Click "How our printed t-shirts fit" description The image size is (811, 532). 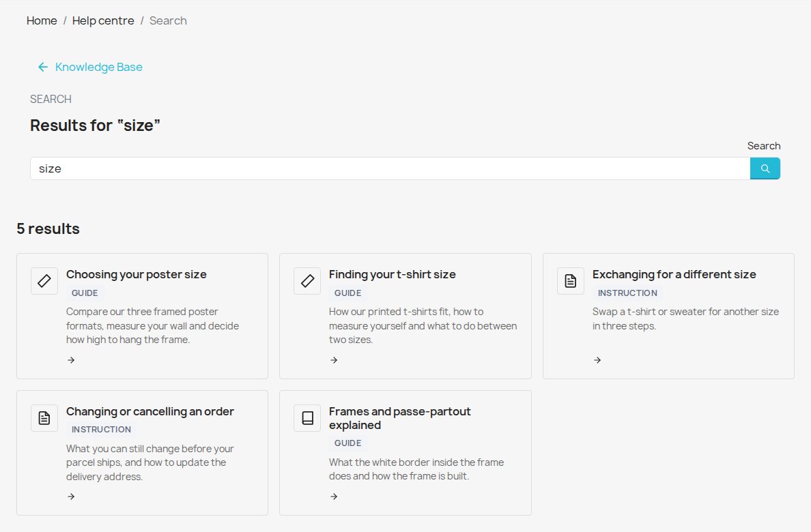[x=423, y=326]
